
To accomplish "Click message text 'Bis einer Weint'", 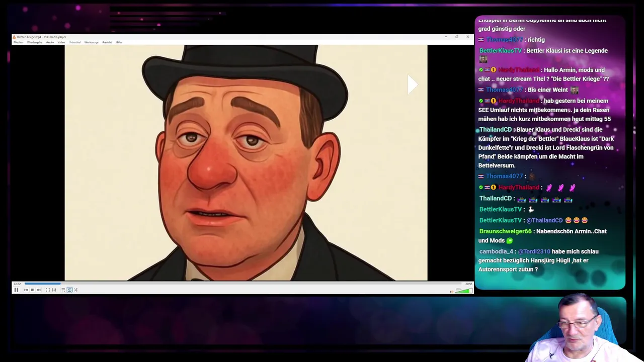I will click(547, 90).
